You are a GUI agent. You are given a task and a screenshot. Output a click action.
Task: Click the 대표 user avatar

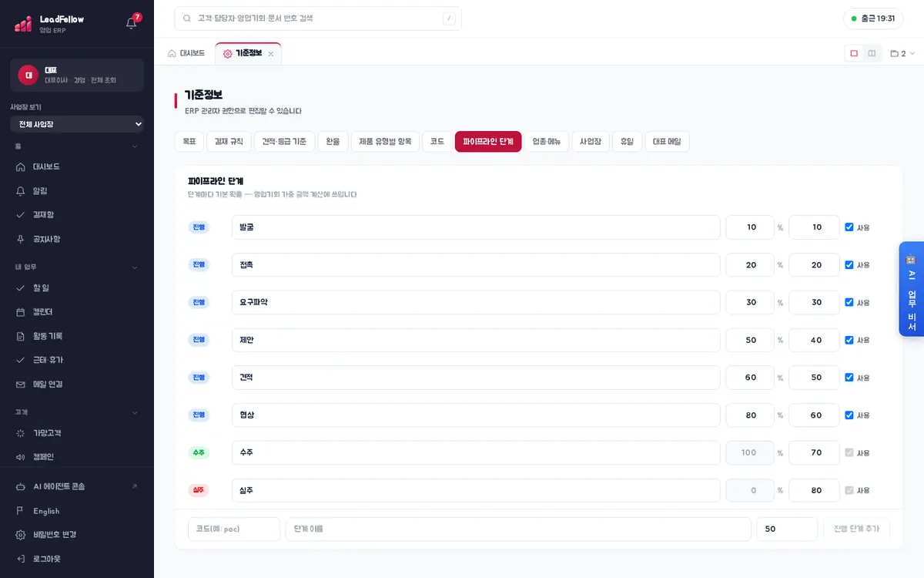tap(28, 75)
